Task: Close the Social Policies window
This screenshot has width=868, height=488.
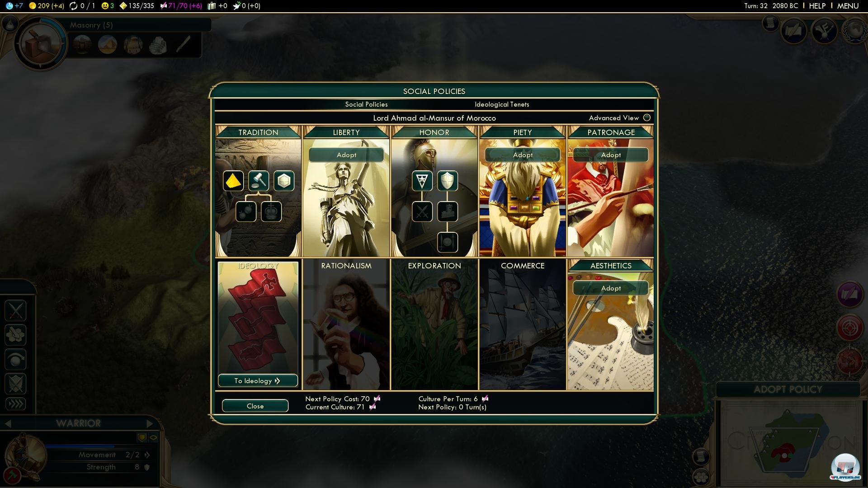Action: pyautogui.click(x=255, y=406)
